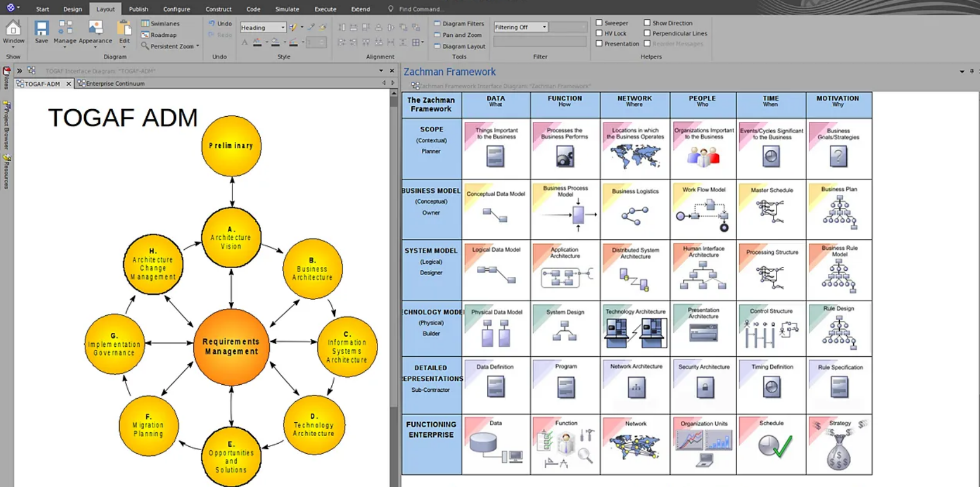Image resolution: width=980 pixels, height=487 pixels.
Task: Open the Zachman Framework panel dropdown arrow
Action: [x=962, y=72]
